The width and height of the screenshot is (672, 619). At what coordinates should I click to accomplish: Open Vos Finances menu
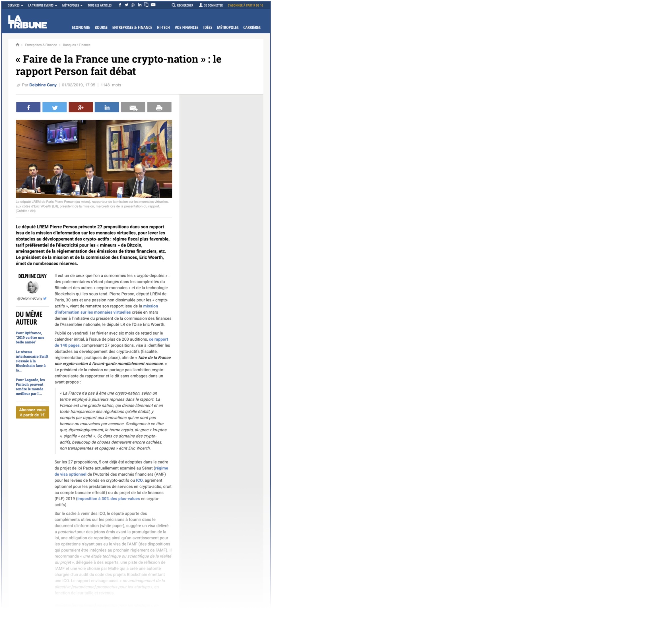coord(186,28)
